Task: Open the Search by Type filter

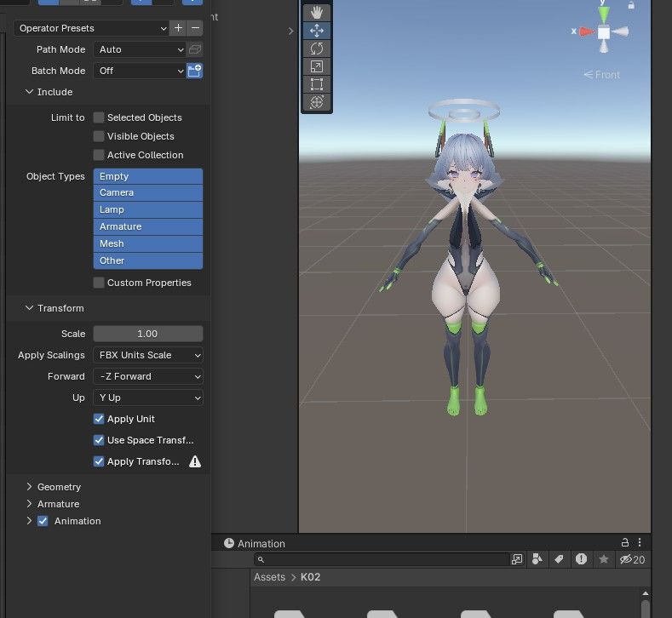Action: click(x=537, y=559)
